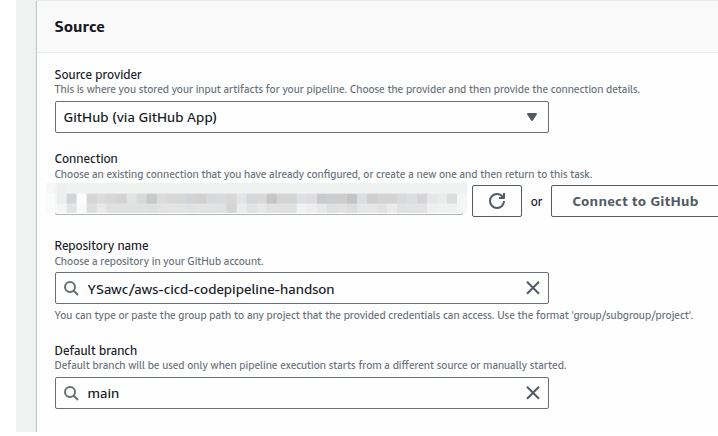Click the Default branch description text
Screen dimensions: 718x436
310,365
